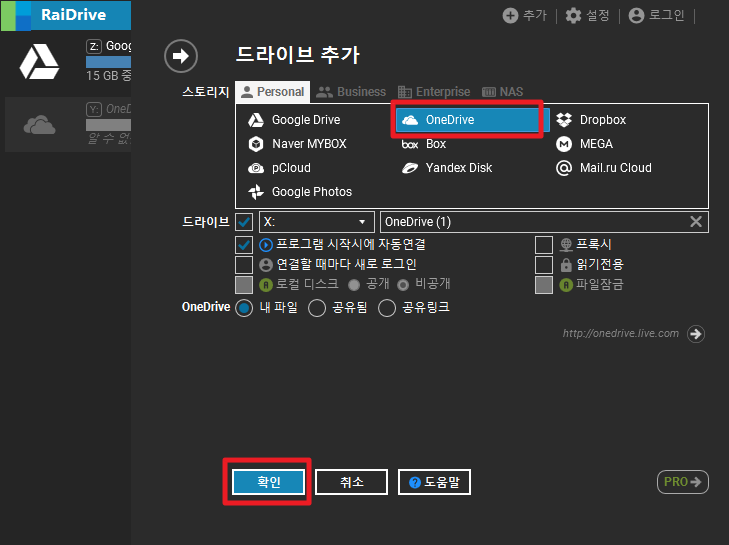Click the PRO upgrade button

(683, 482)
